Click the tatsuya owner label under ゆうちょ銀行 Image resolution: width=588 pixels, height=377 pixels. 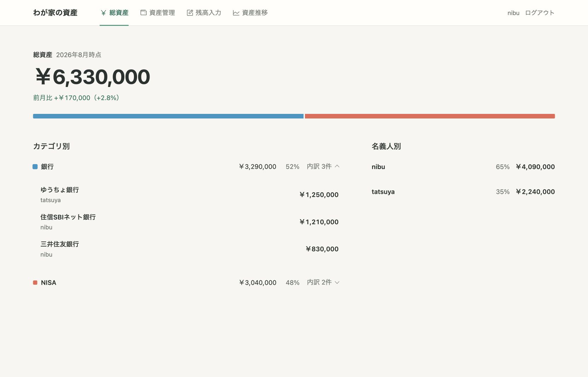point(51,200)
